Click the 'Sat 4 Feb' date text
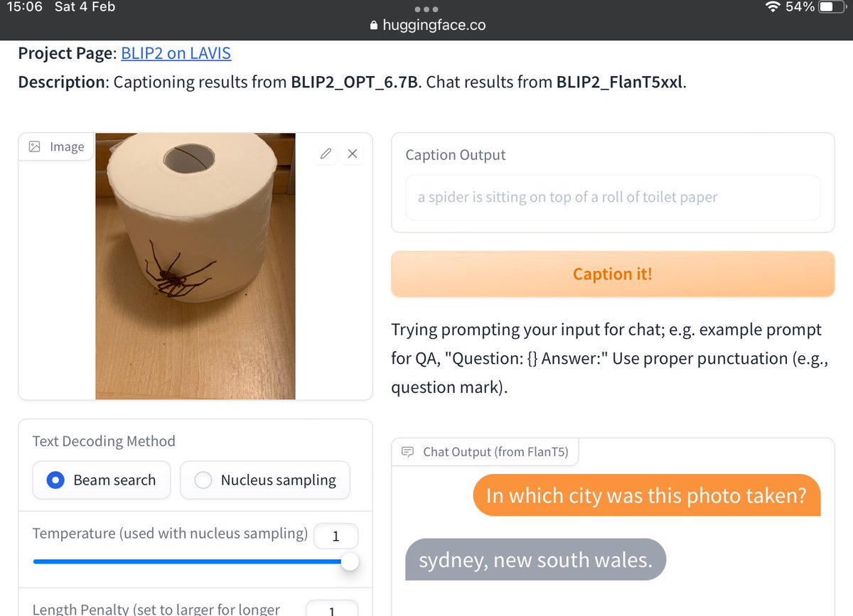 coord(85,7)
